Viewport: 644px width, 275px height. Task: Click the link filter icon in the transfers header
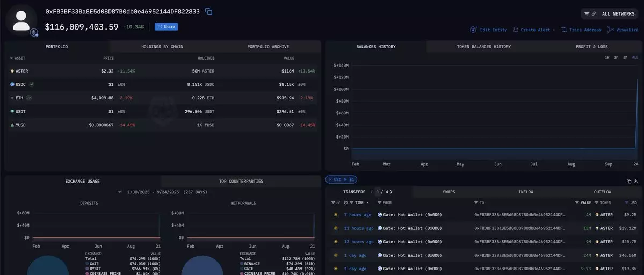pos(338,203)
